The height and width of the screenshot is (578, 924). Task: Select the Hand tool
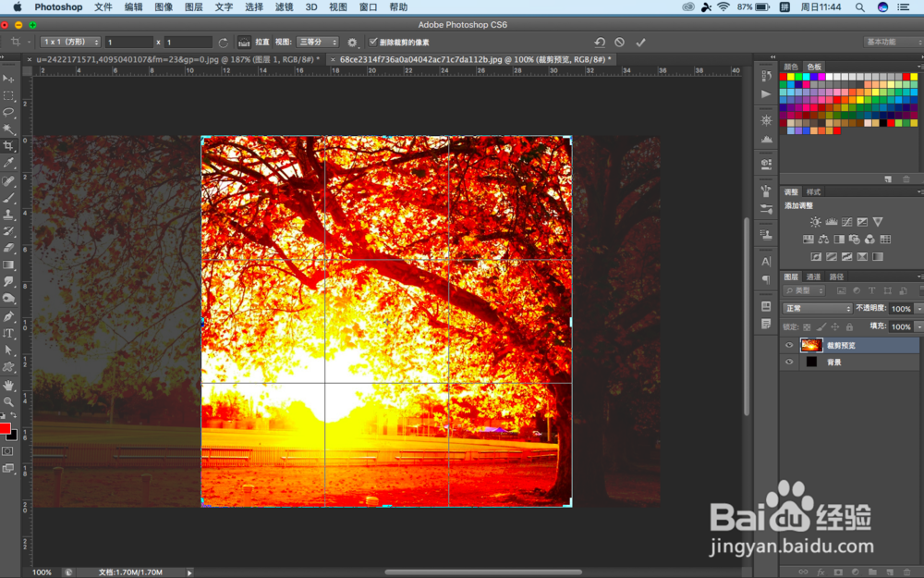(x=8, y=385)
